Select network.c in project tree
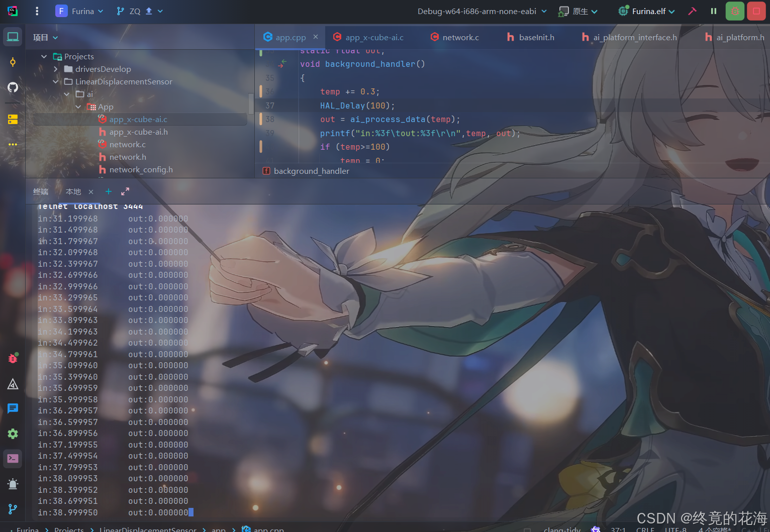The width and height of the screenshot is (770, 532). click(128, 144)
